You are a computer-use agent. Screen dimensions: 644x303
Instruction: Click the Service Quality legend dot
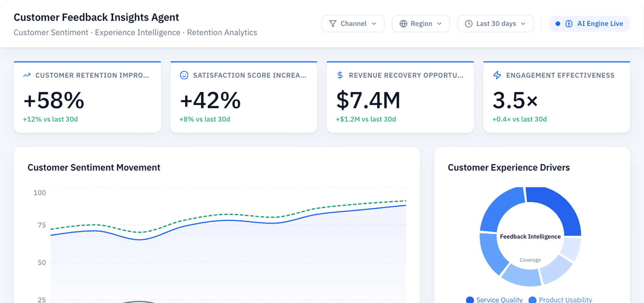click(470, 300)
